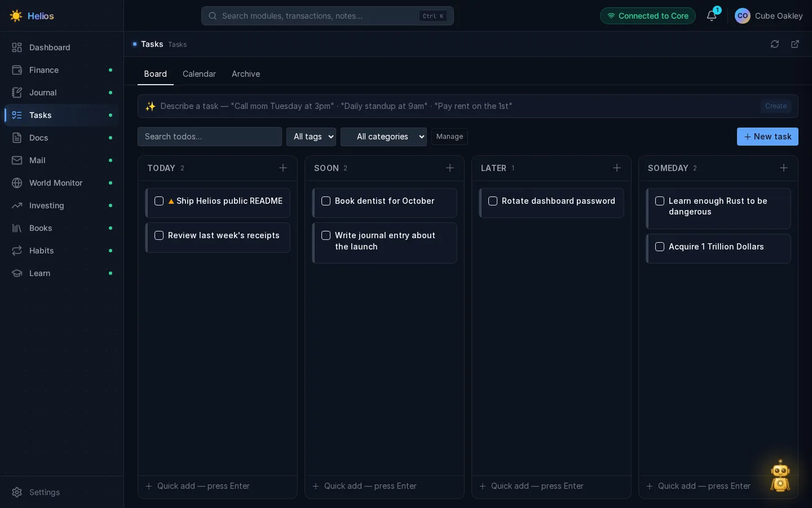Open the notifications bell
This screenshot has width=812, height=508.
[712, 16]
